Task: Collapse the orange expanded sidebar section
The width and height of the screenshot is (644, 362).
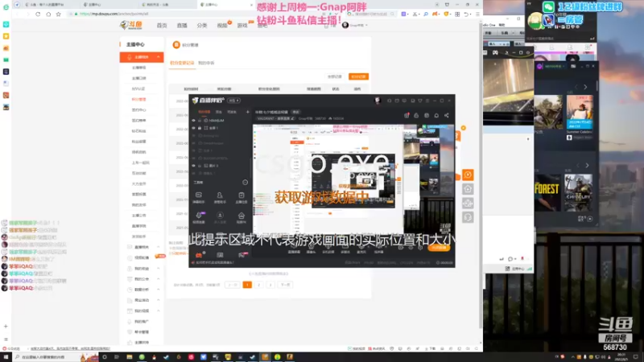Action: coord(158,57)
